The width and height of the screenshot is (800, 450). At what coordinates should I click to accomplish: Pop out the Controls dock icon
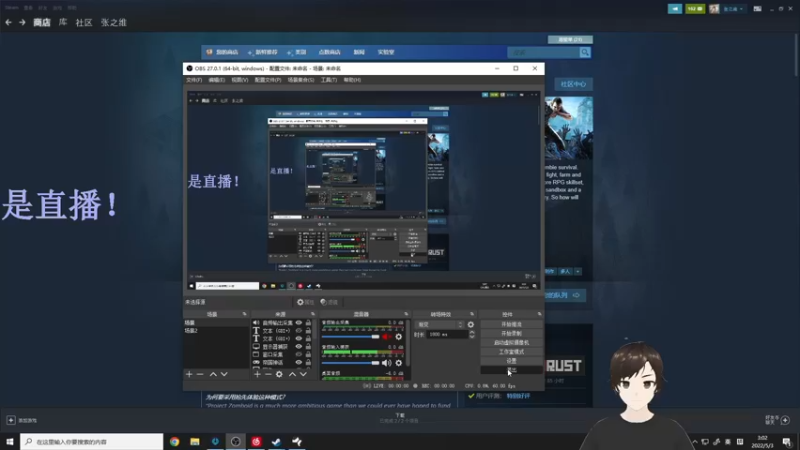tap(539, 314)
